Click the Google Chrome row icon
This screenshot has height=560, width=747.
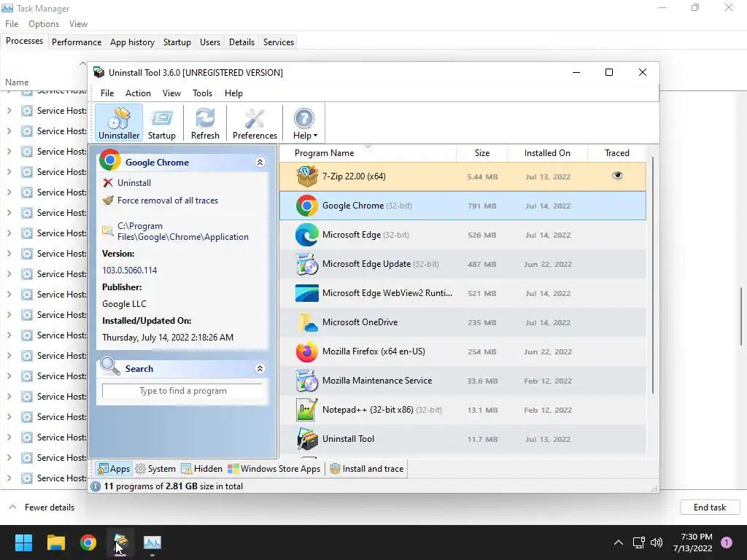(307, 206)
